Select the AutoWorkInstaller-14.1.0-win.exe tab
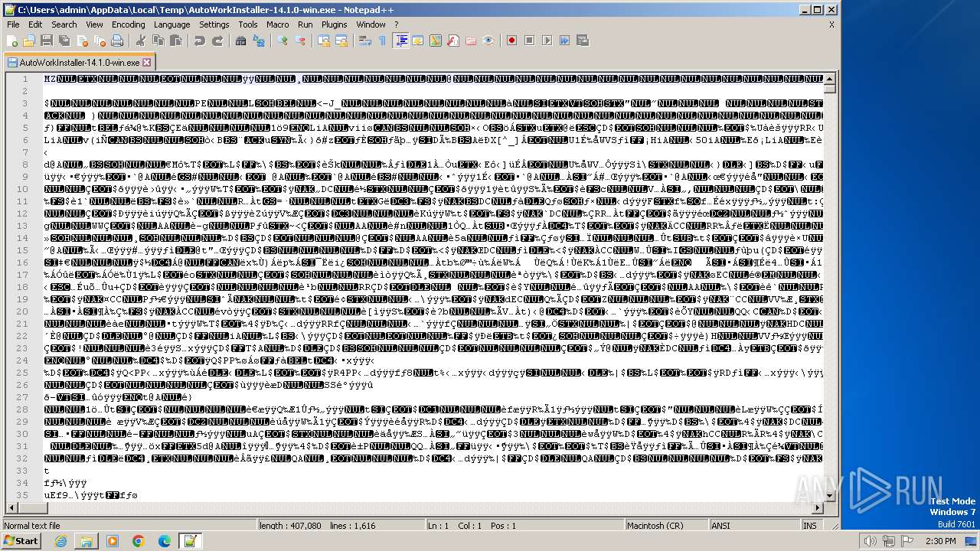 79,63
